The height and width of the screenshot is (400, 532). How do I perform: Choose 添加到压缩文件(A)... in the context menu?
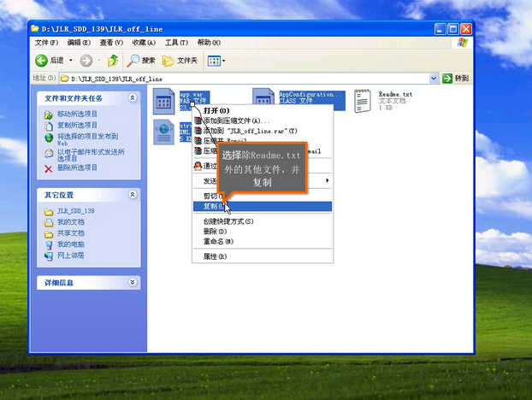point(263,121)
